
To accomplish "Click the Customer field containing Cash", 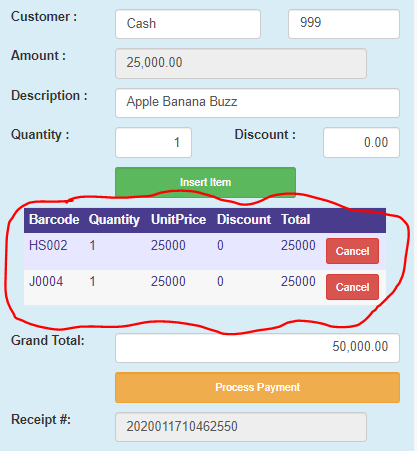I will [188, 24].
